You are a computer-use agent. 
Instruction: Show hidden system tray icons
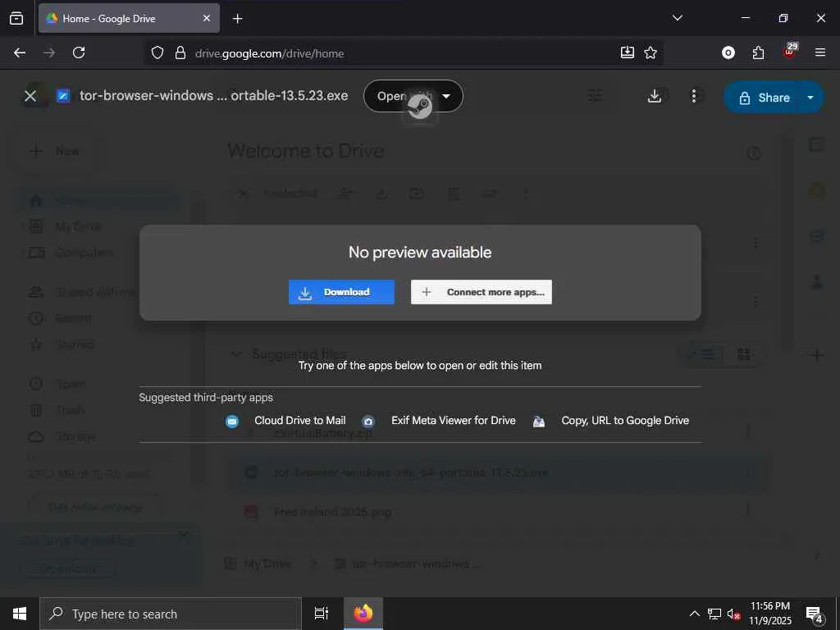[694, 614]
